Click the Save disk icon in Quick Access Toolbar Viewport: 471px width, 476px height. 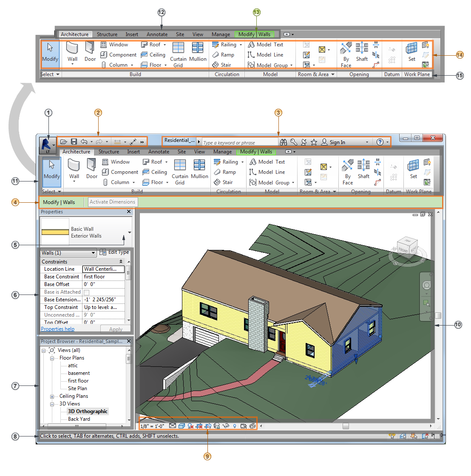click(74, 142)
